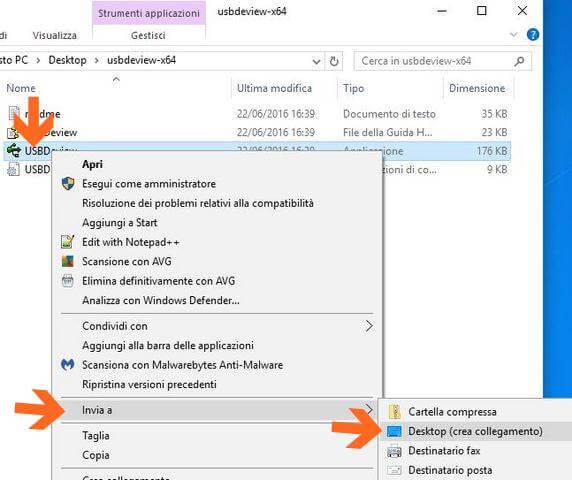This screenshot has height=480, width=572.
Task: Select Esegui come amministratore
Action: click(149, 183)
